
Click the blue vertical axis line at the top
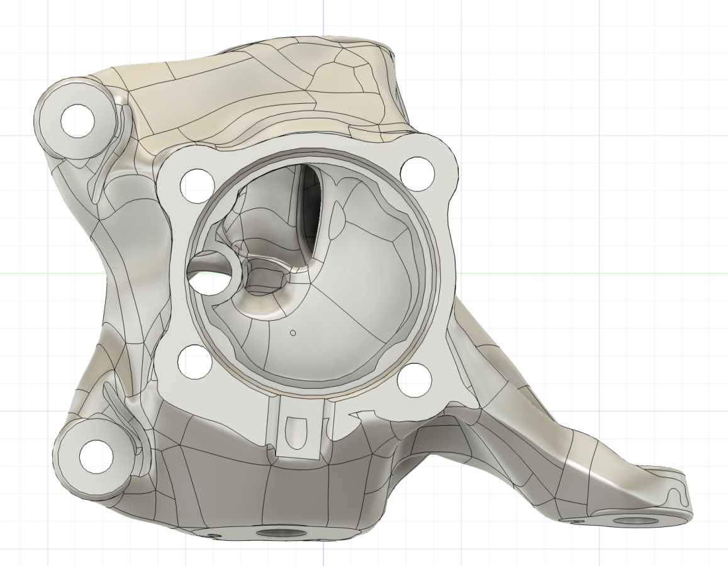tap(323, 19)
